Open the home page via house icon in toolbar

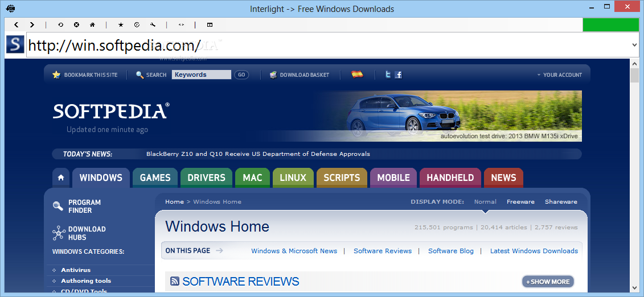pos(92,24)
